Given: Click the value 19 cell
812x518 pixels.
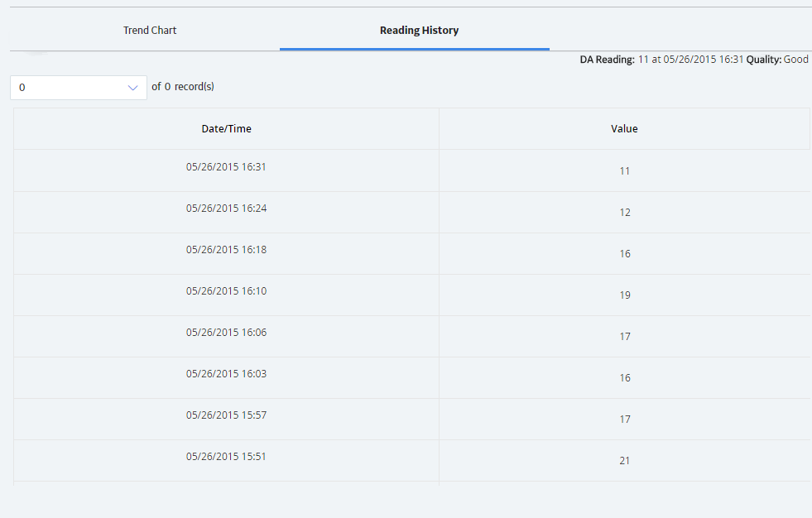Looking at the screenshot, I should coord(625,295).
